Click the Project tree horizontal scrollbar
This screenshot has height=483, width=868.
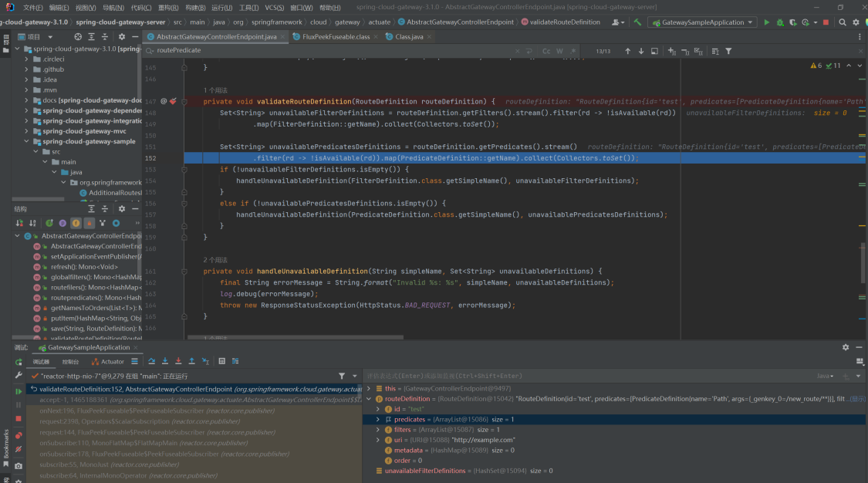tap(39, 199)
